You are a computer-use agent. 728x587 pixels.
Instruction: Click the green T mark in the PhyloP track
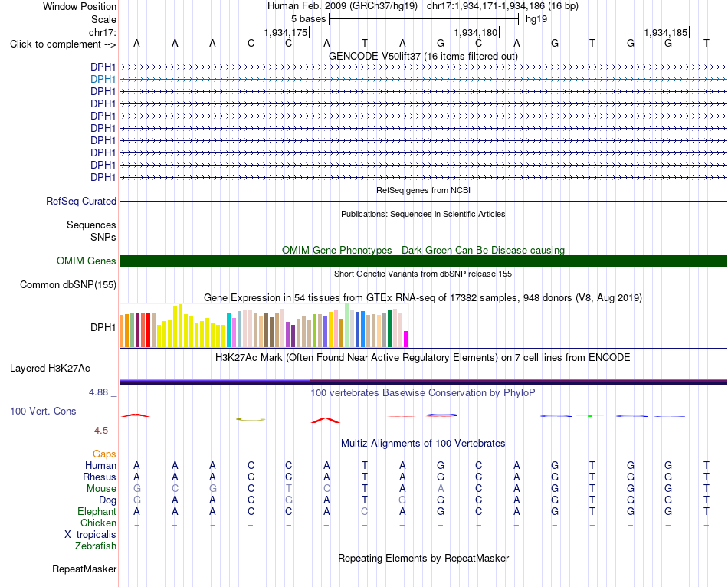point(591,415)
